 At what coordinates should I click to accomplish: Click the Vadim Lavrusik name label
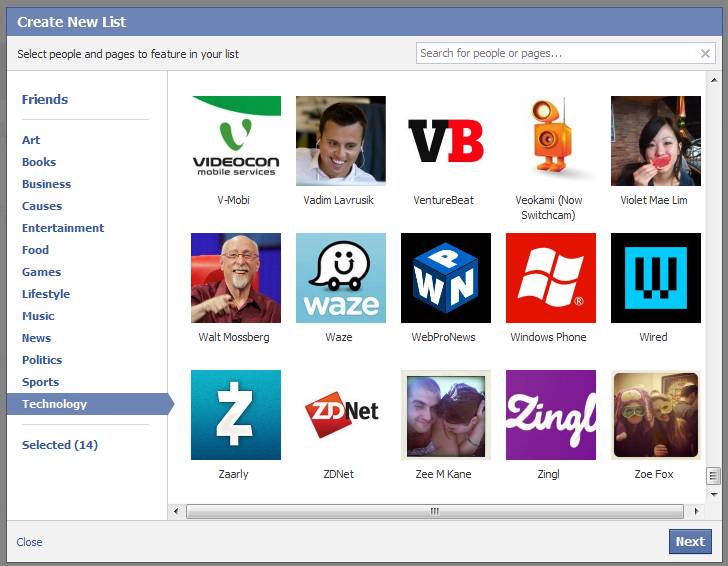click(x=338, y=200)
